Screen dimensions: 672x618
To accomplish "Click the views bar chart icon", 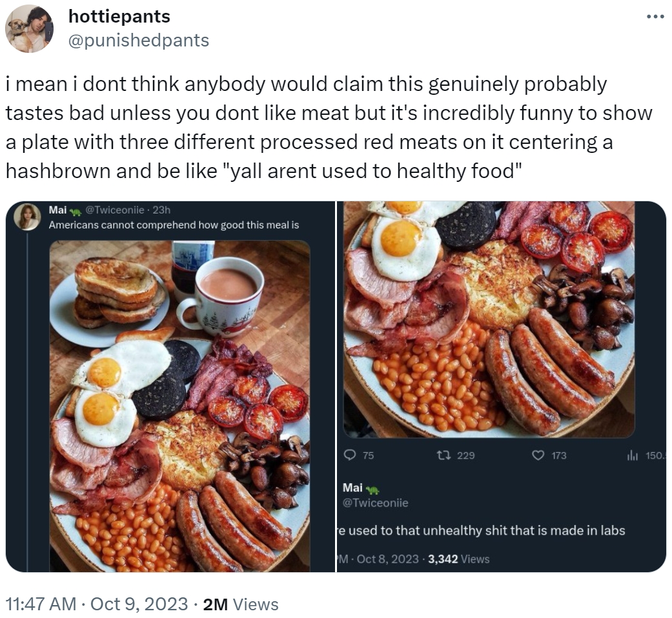I will [632, 455].
